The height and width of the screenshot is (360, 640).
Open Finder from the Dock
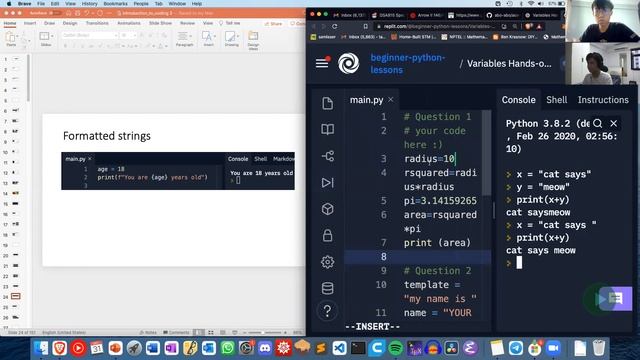point(41,348)
